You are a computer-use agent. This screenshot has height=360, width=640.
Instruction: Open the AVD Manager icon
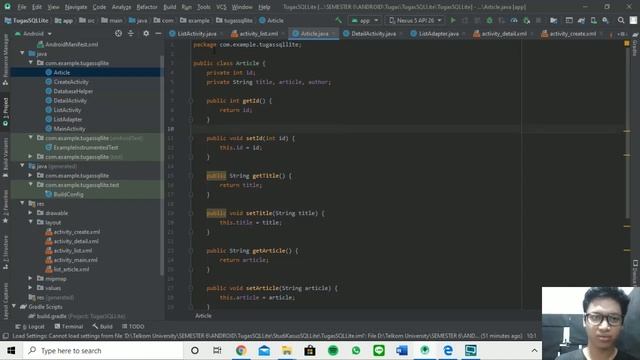[593, 20]
